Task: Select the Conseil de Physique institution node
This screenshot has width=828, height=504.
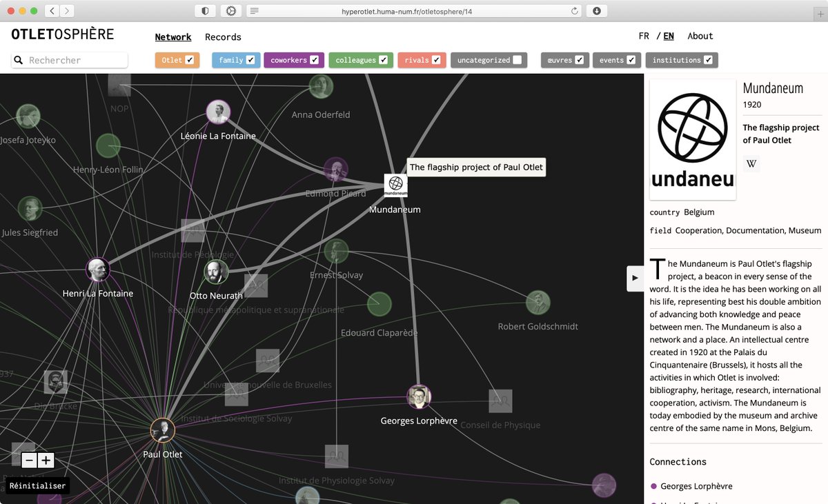Action: pyautogui.click(x=500, y=401)
